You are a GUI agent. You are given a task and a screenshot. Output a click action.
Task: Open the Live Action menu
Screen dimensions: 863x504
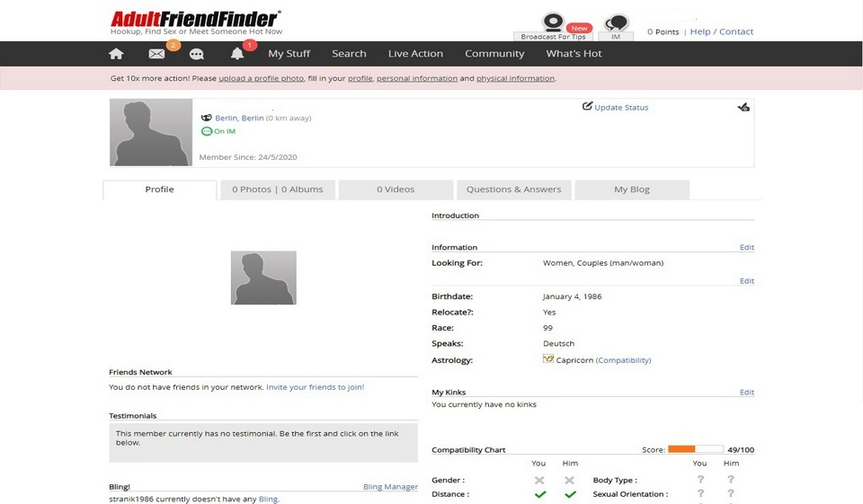coord(415,54)
